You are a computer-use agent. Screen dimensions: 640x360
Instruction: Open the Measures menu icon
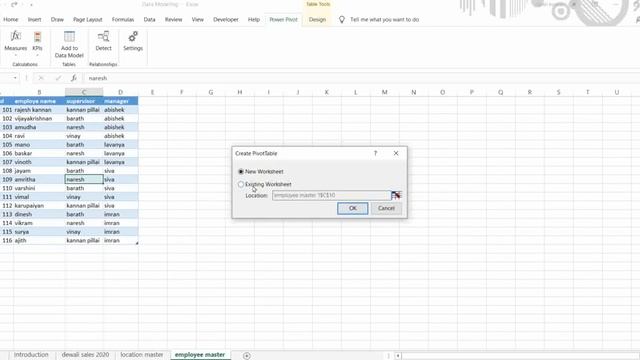[16, 37]
